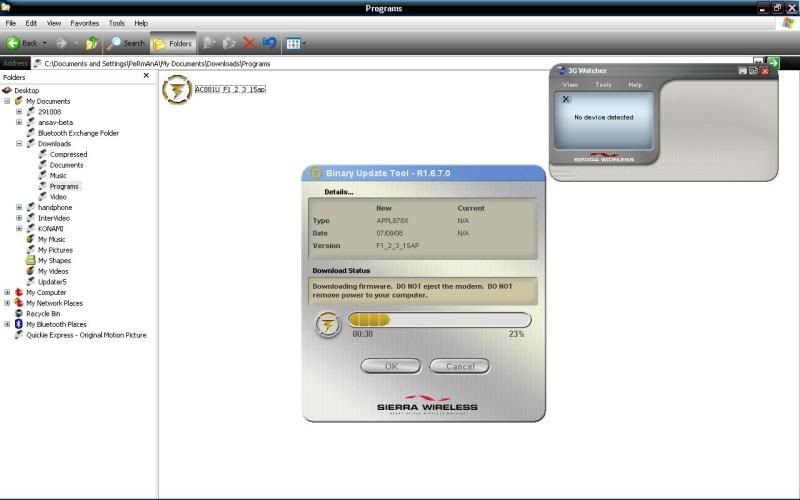Open the Back history dropdown arrow
Viewport: 800px width, 500px height.
[x=44, y=43]
